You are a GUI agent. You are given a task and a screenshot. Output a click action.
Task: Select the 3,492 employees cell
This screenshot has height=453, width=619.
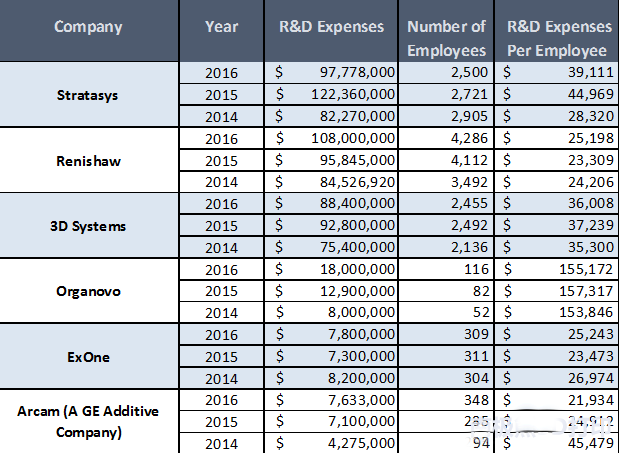click(446, 182)
